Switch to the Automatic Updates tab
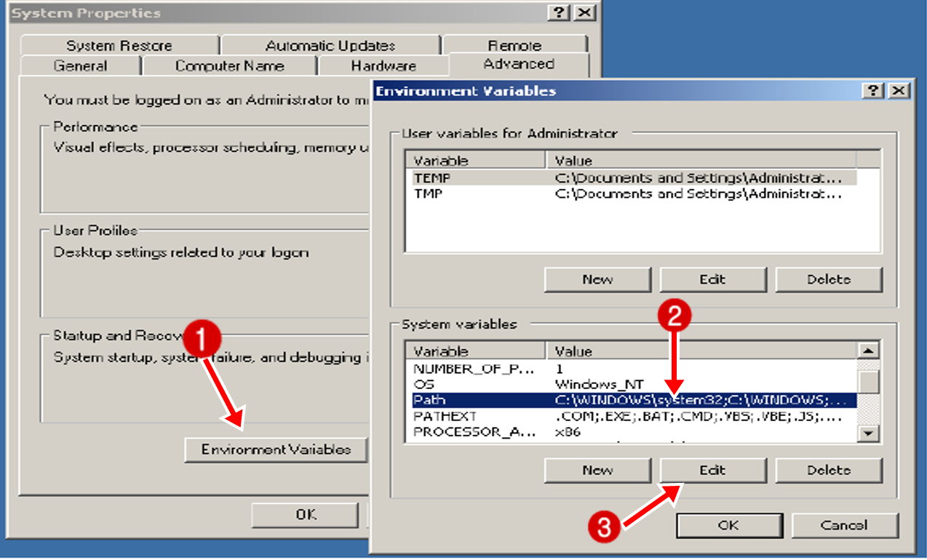Screen dimensions: 927x560 (330, 44)
